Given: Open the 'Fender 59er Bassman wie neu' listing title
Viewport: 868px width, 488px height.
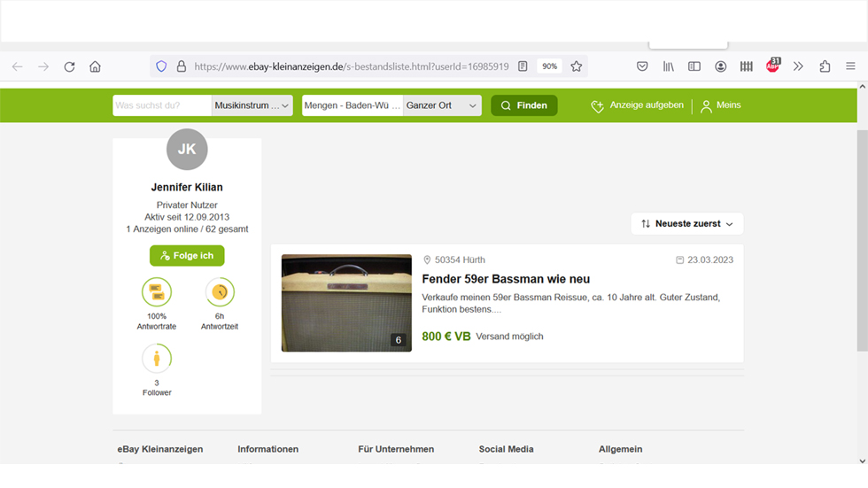Looking at the screenshot, I should pos(506,279).
